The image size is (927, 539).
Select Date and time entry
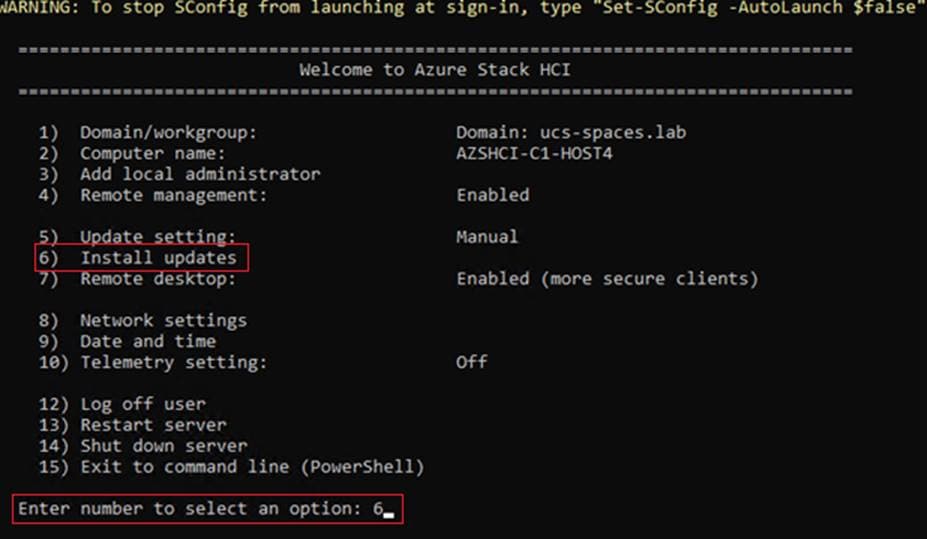pyautogui.click(x=127, y=341)
